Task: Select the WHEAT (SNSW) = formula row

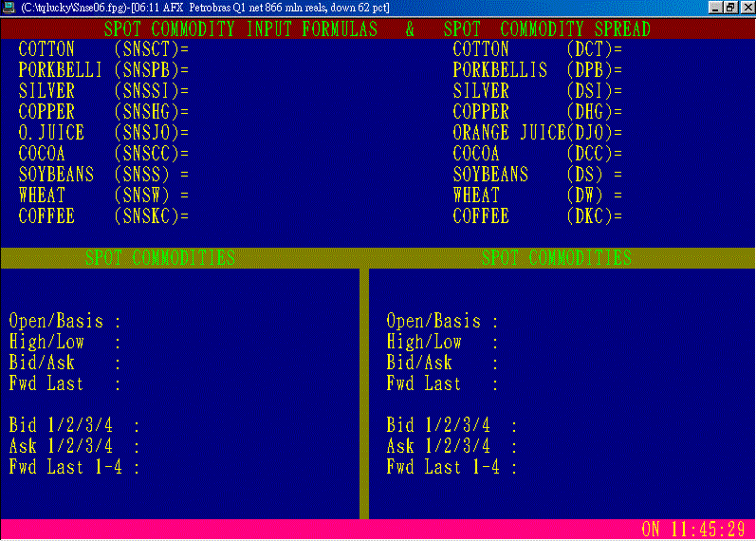Action: [x=103, y=195]
